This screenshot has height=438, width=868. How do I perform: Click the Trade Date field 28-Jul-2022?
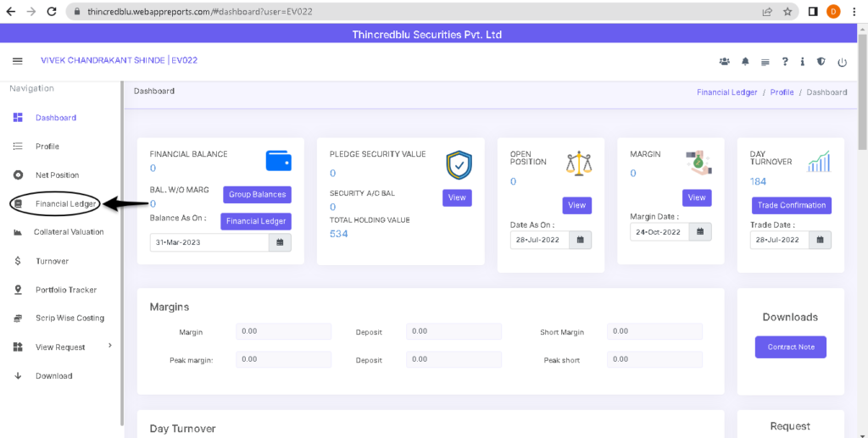click(x=780, y=240)
